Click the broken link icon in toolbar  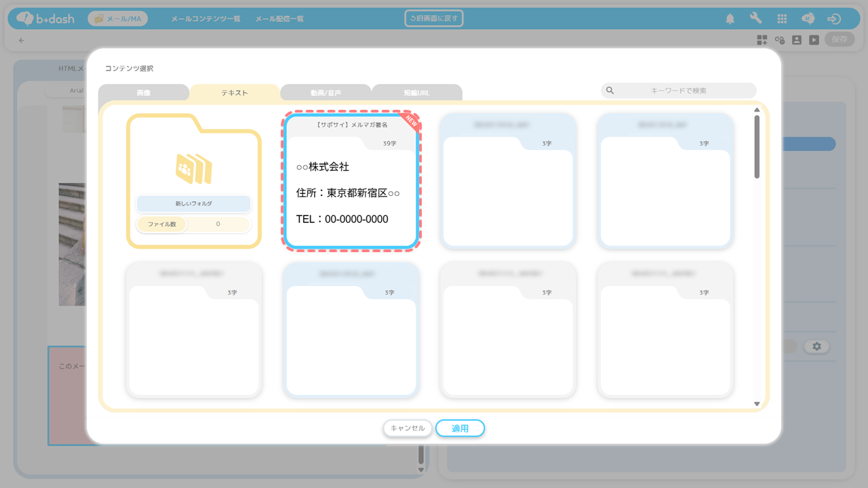pyautogui.click(x=780, y=40)
